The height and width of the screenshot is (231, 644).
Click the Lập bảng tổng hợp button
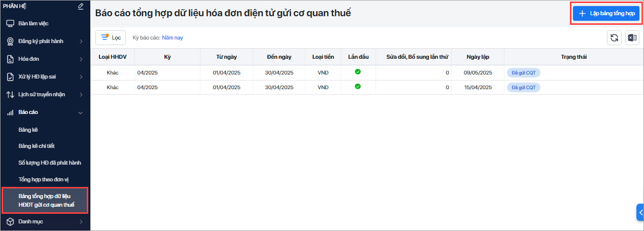606,13
